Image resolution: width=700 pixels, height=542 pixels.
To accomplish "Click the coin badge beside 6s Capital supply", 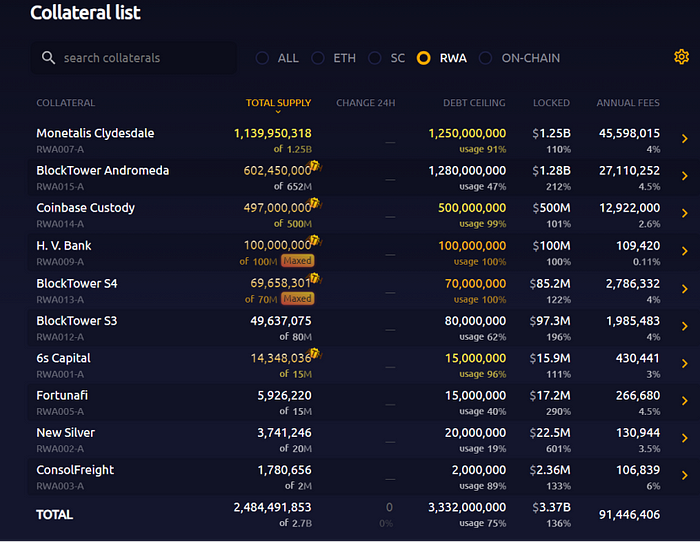I will [315, 354].
